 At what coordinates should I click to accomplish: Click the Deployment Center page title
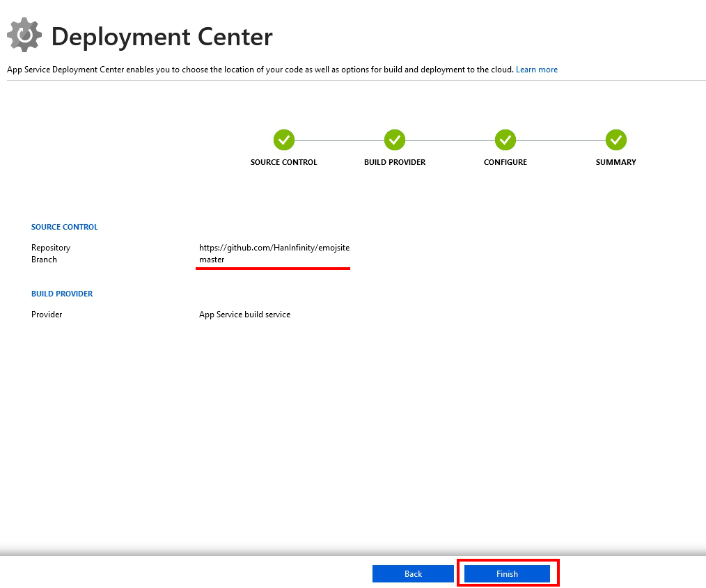[x=162, y=37]
